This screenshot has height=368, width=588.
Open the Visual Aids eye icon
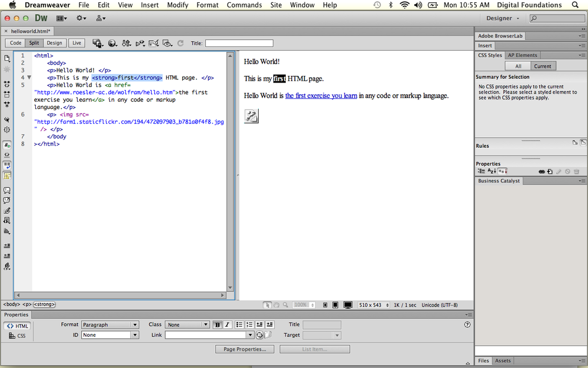click(x=167, y=43)
